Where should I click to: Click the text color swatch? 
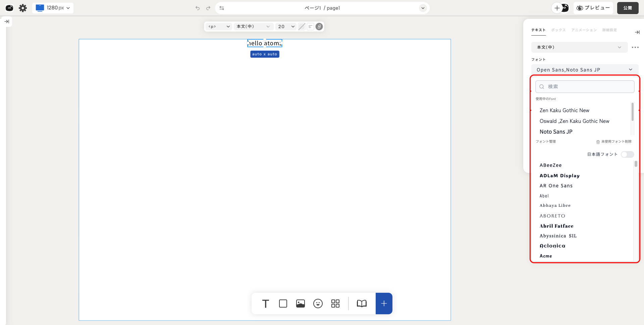tap(302, 27)
